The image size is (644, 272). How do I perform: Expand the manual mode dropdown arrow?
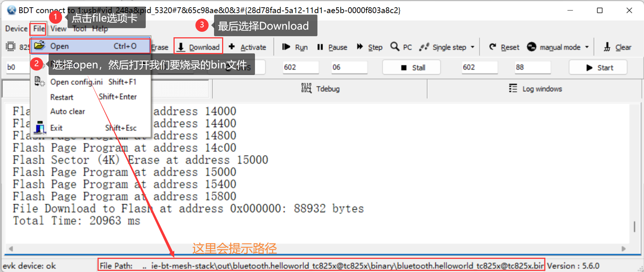tap(587, 47)
